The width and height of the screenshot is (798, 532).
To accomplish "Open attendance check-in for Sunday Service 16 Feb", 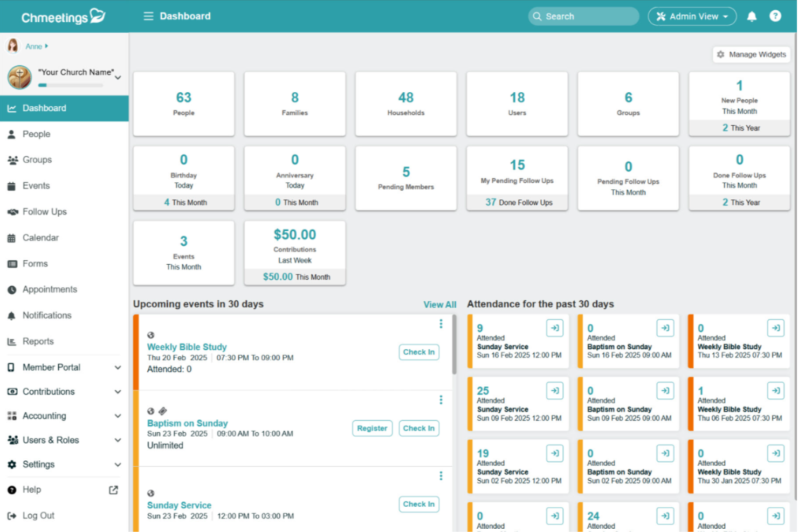I will coord(555,328).
